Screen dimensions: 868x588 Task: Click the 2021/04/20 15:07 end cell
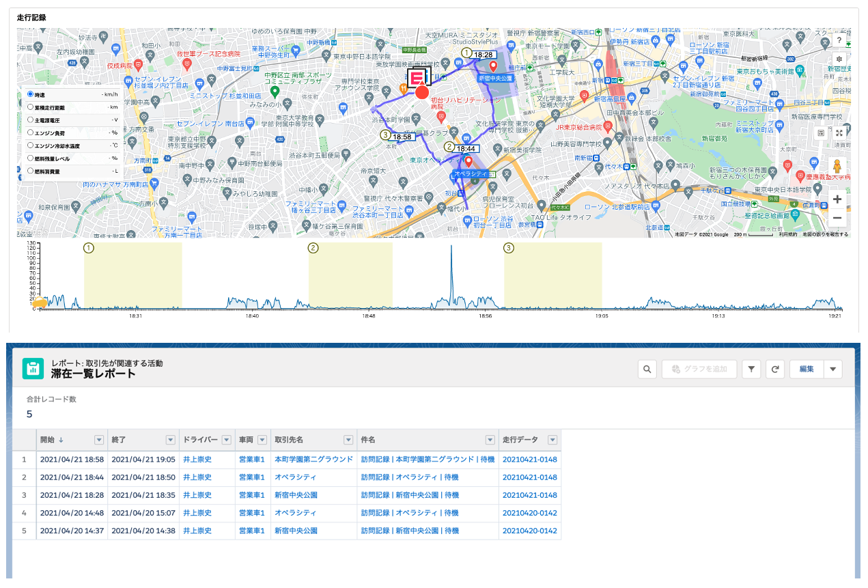click(143, 513)
